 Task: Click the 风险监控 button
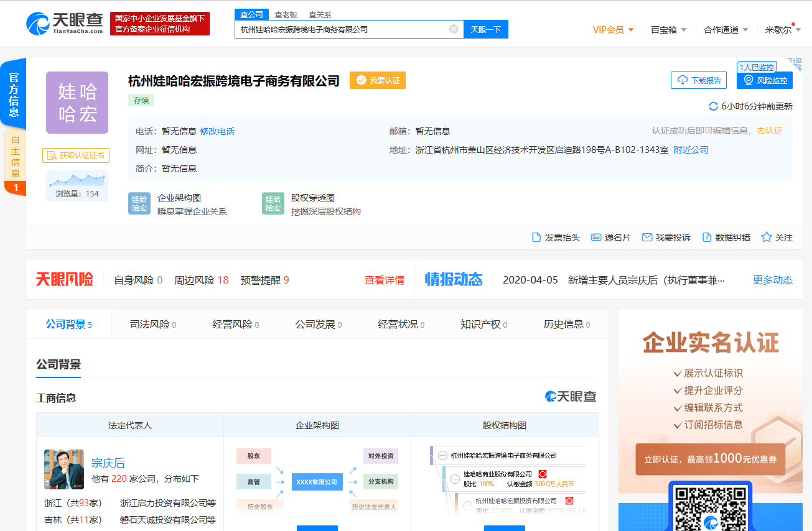(765, 80)
